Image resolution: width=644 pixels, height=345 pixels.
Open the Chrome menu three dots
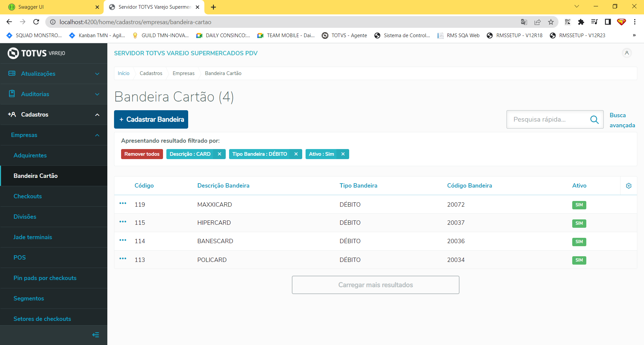coord(635,22)
